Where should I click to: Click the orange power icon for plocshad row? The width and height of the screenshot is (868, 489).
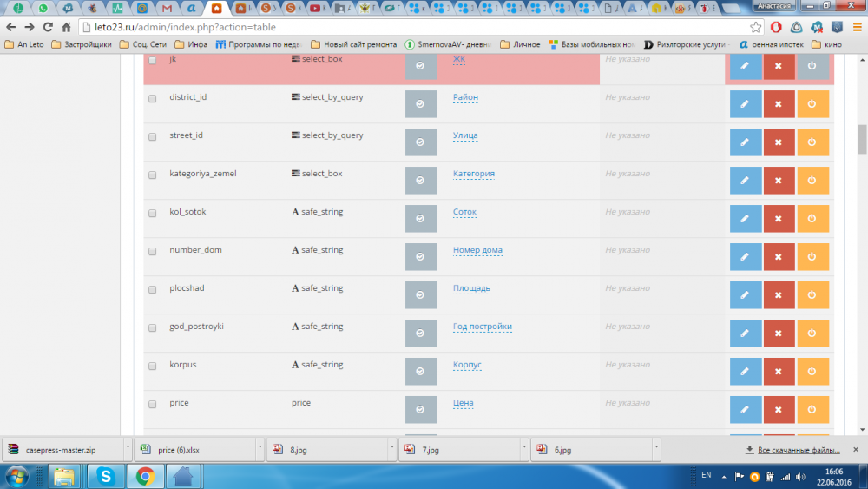[x=812, y=294]
